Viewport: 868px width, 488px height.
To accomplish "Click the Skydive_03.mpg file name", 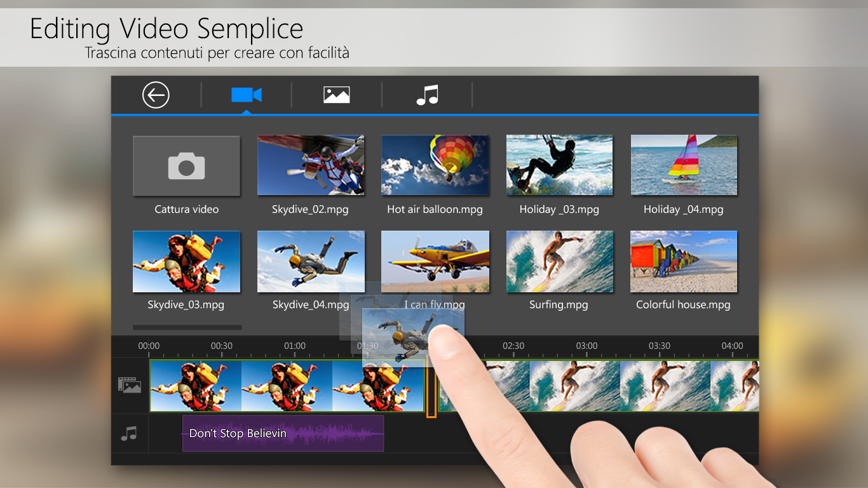I will tap(186, 304).
